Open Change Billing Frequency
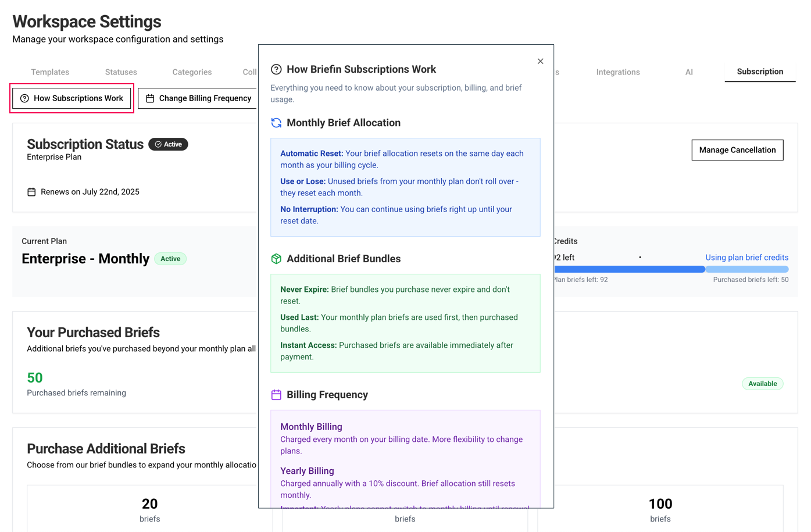 198,98
